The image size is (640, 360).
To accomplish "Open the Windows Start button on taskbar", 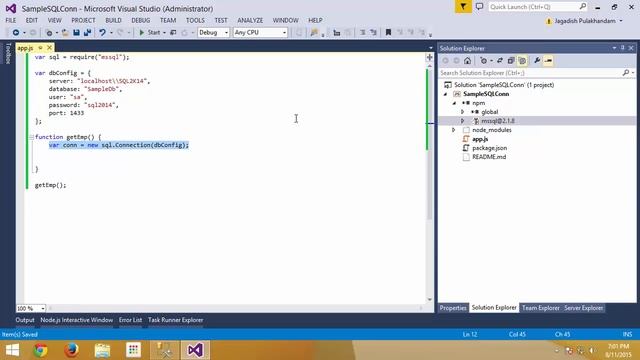I will [x=12, y=350].
